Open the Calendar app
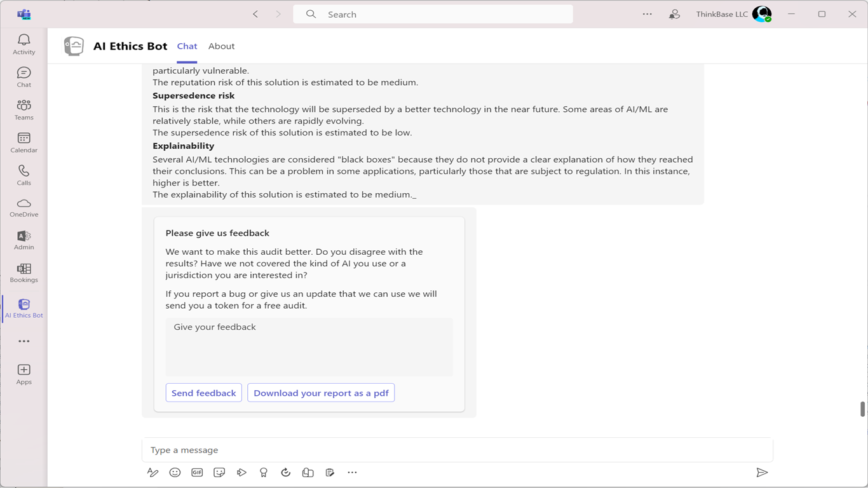The height and width of the screenshot is (488, 868). pyautogui.click(x=24, y=143)
